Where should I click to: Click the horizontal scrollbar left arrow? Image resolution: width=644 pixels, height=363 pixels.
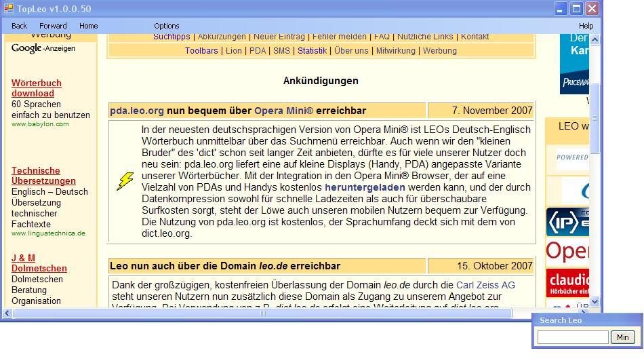point(7,313)
